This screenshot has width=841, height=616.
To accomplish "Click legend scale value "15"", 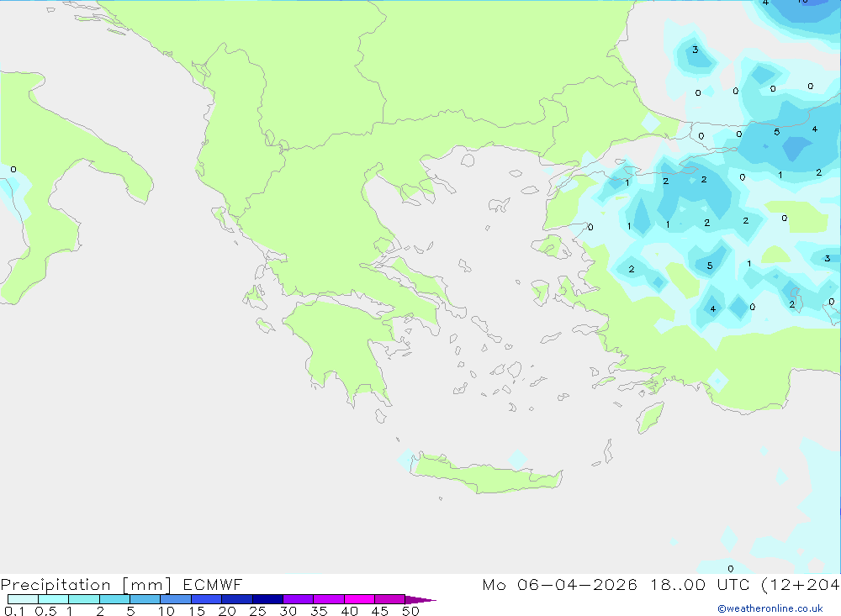I will click(x=197, y=611).
